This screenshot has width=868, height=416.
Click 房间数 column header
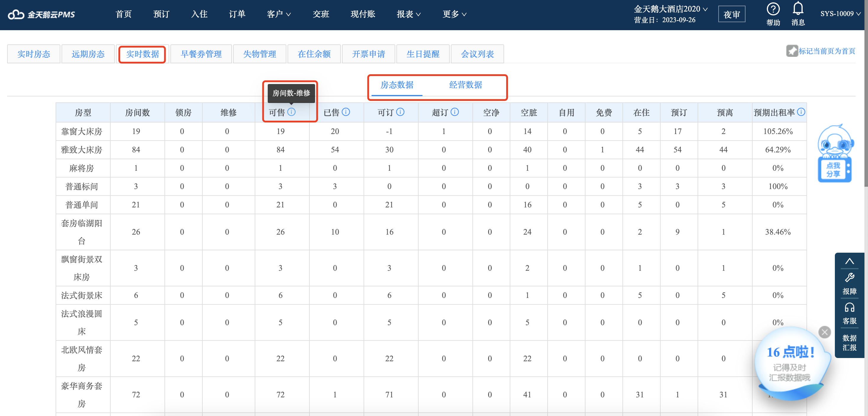(137, 113)
